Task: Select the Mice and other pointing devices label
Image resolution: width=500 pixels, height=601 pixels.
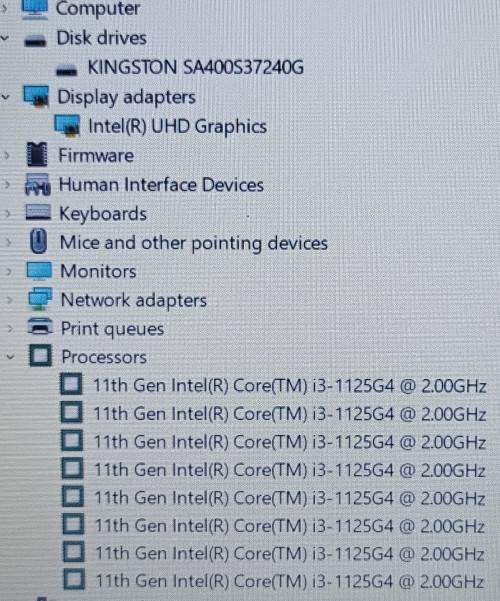Action: 194,243
